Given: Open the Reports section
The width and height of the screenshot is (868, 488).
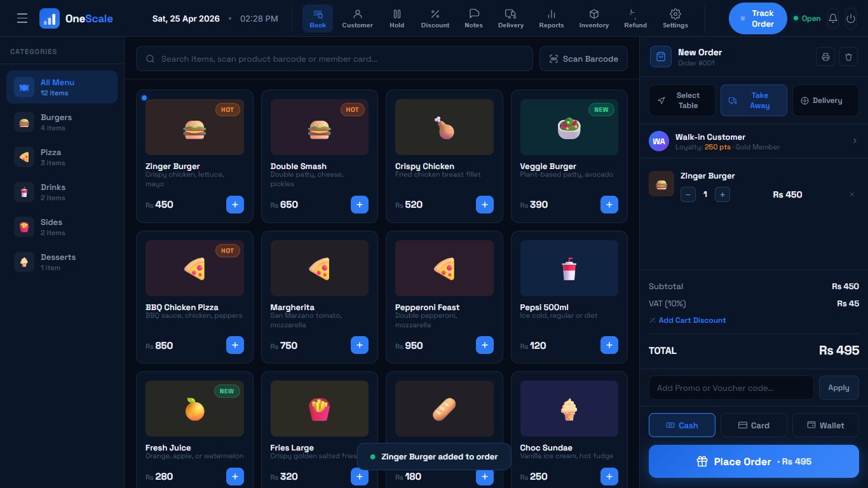Looking at the screenshot, I should (x=551, y=18).
